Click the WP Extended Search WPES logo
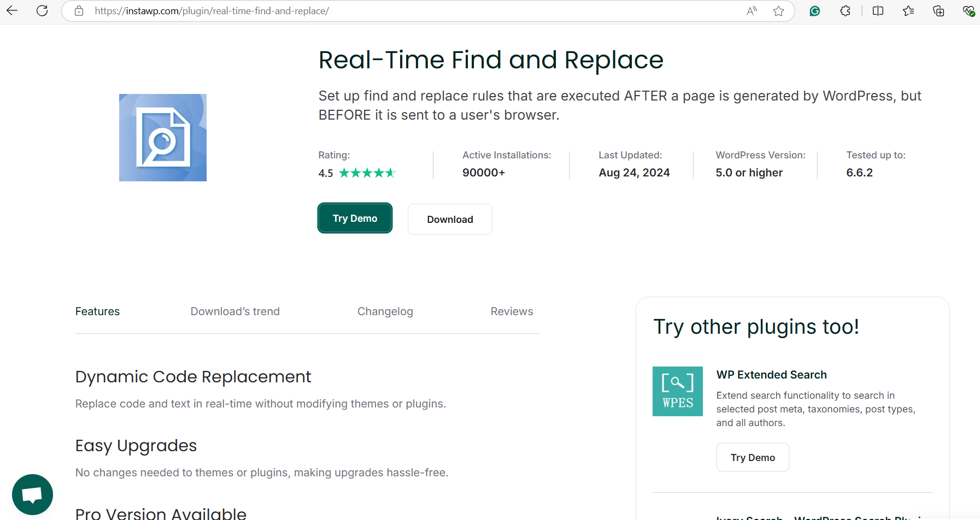Viewport: 980px width, 520px height. (x=678, y=391)
